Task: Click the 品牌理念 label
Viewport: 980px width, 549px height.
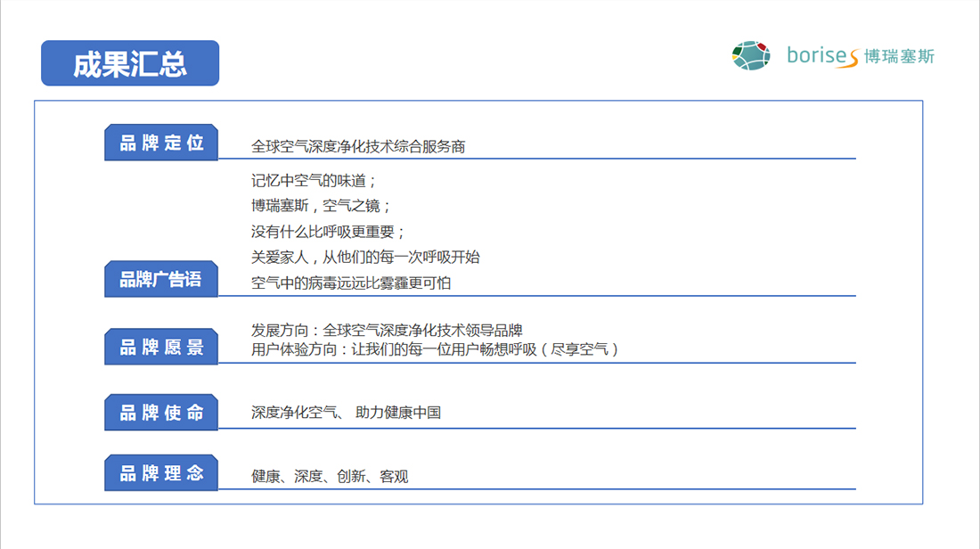Action: 161,473
